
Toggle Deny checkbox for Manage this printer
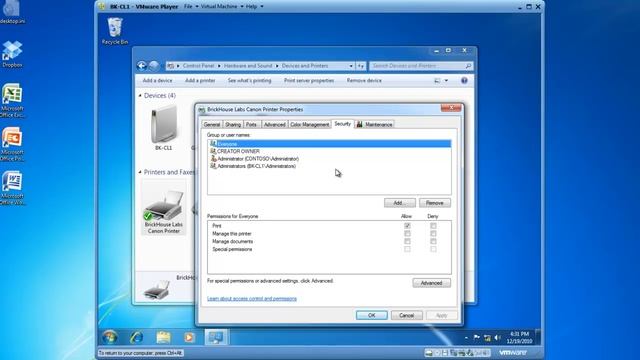tap(433, 233)
